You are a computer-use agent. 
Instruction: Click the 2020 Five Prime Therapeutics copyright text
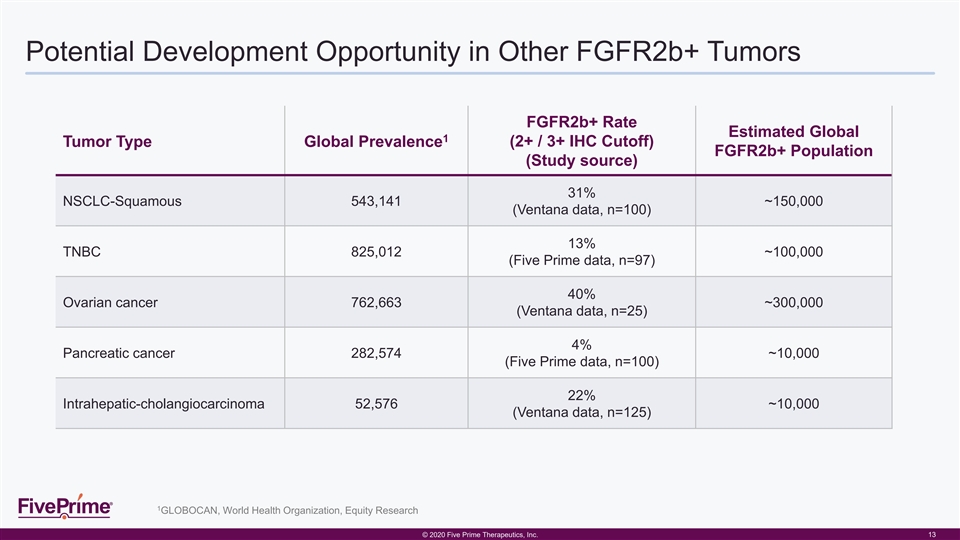480,535
